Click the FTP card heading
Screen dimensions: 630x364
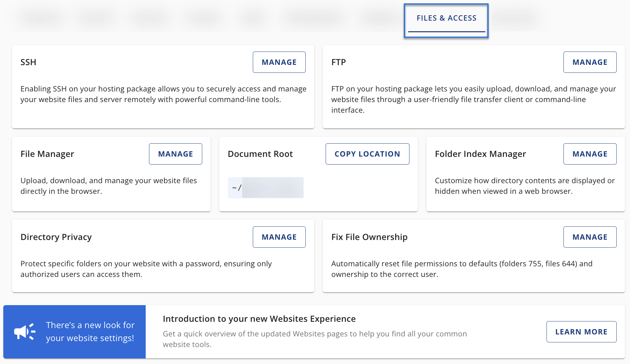(x=339, y=62)
